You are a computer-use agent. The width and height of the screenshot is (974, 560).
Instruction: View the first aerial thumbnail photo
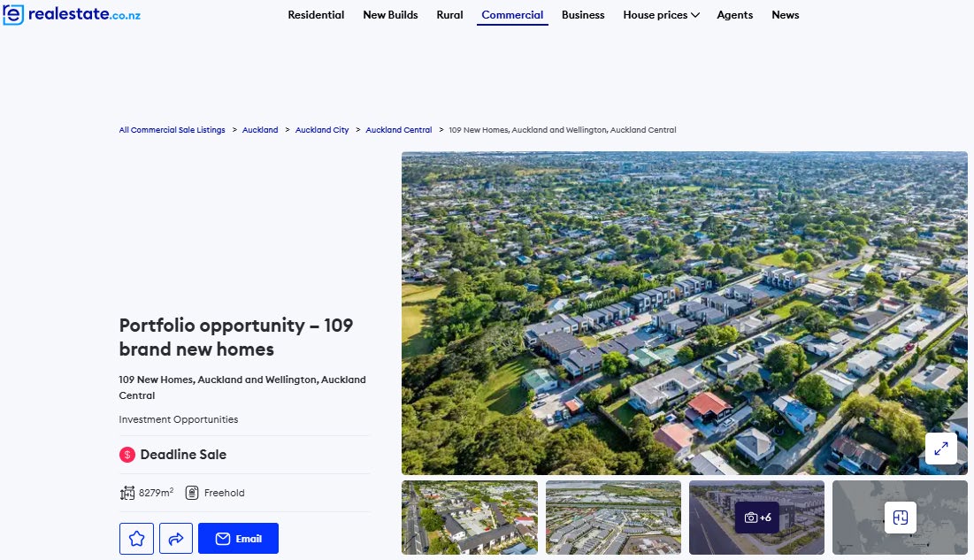click(470, 518)
